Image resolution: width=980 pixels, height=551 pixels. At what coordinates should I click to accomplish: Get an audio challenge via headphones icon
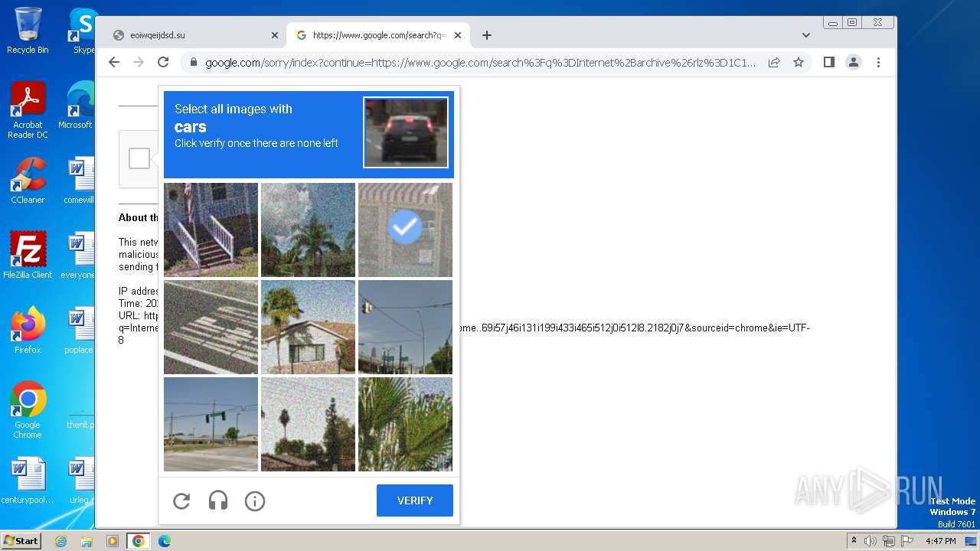218,501
